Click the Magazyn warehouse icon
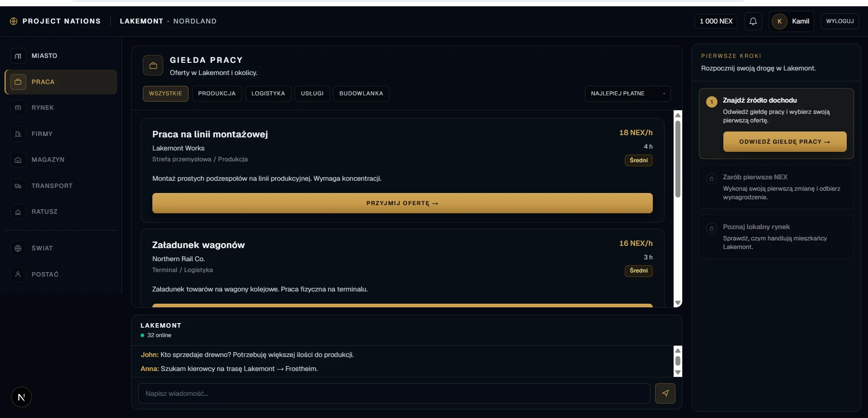Screen dimensions: 868x418 18,160
